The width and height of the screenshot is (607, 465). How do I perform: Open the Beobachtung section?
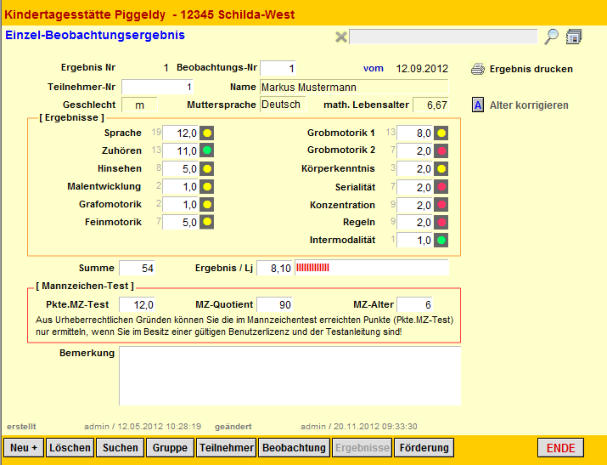pyautogui.click(x=294, y=448)
